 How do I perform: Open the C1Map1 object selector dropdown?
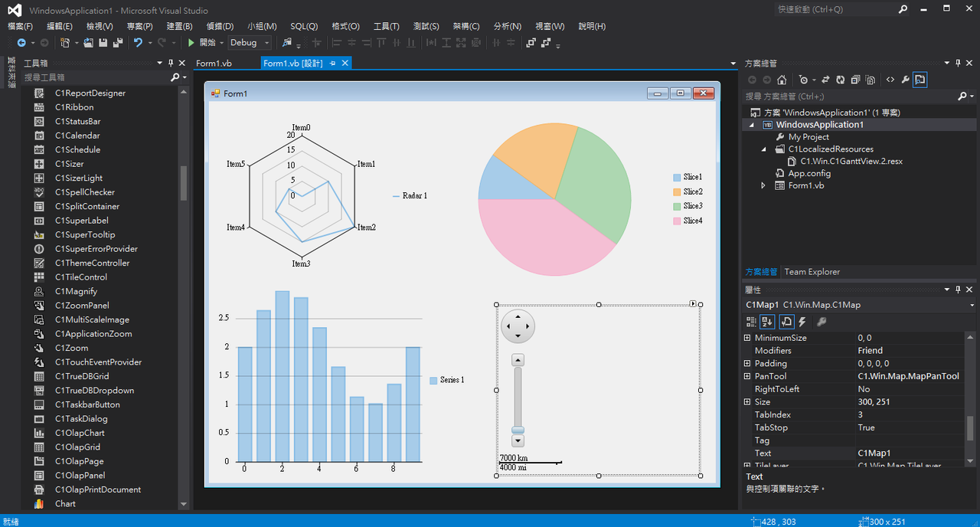pyautogui.click(x=972, y=305)
